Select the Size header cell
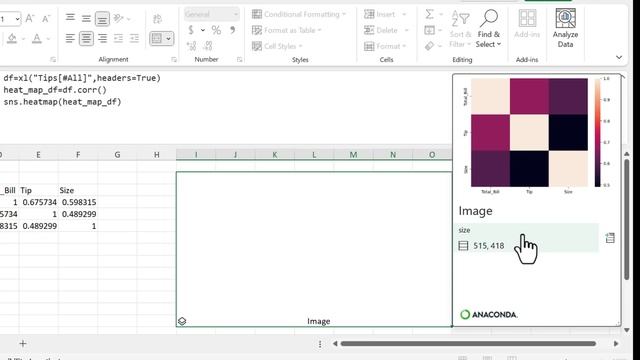Screen dimensions: 640x360 78,190
